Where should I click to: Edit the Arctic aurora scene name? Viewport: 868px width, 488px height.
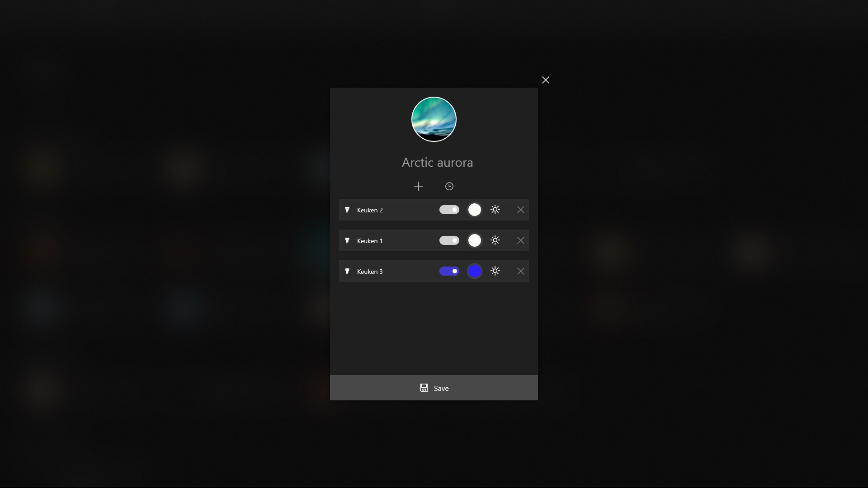point(437,162)
